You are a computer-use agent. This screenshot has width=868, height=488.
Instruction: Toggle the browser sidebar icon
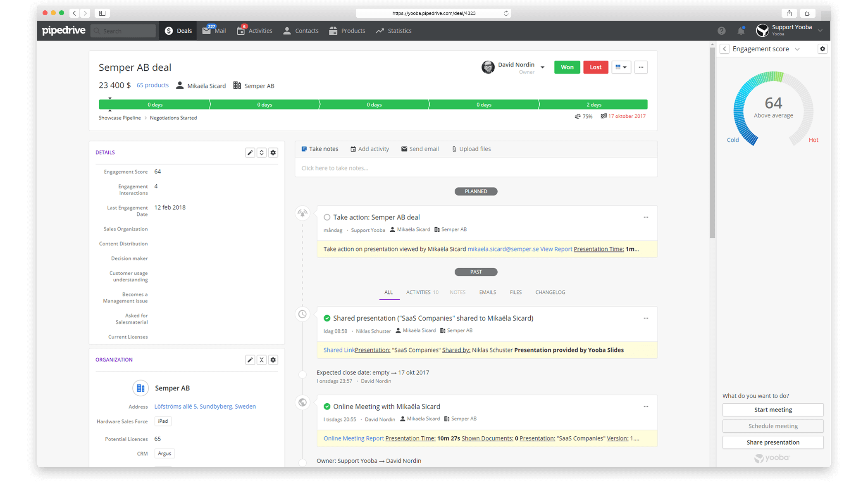[102, 13]
